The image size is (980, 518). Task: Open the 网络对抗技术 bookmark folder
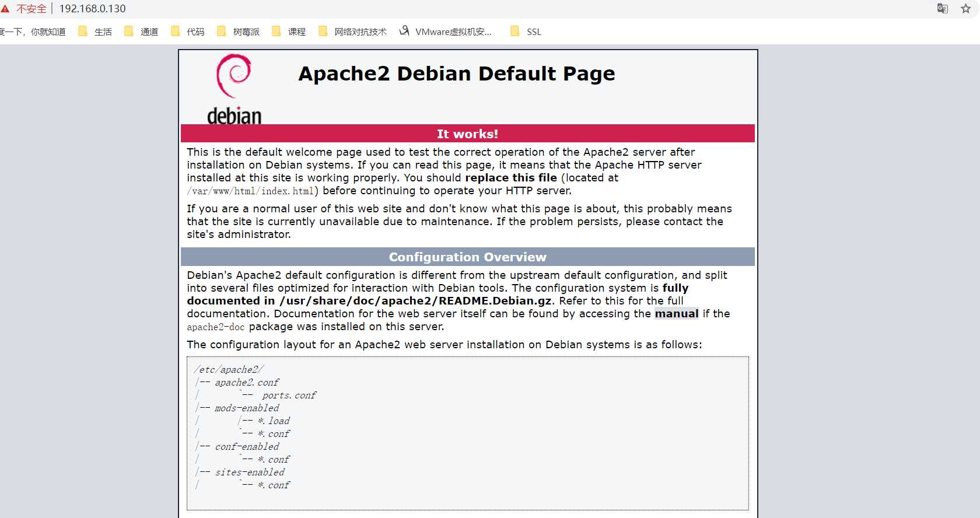coord(352,32)
